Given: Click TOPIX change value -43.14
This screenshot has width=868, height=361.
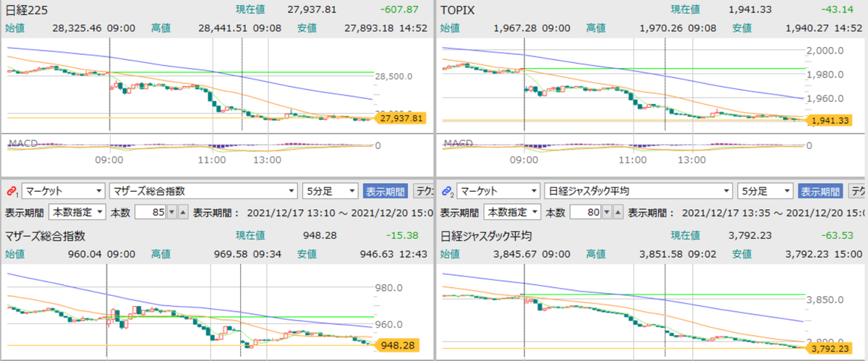Looking at the screenshot, I should click(839, 9).
